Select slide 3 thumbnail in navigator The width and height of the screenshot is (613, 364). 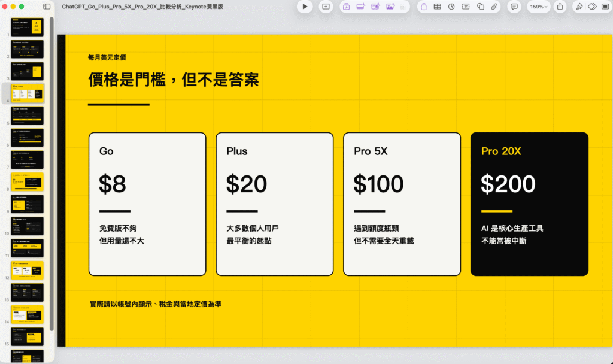click(27, 71)
